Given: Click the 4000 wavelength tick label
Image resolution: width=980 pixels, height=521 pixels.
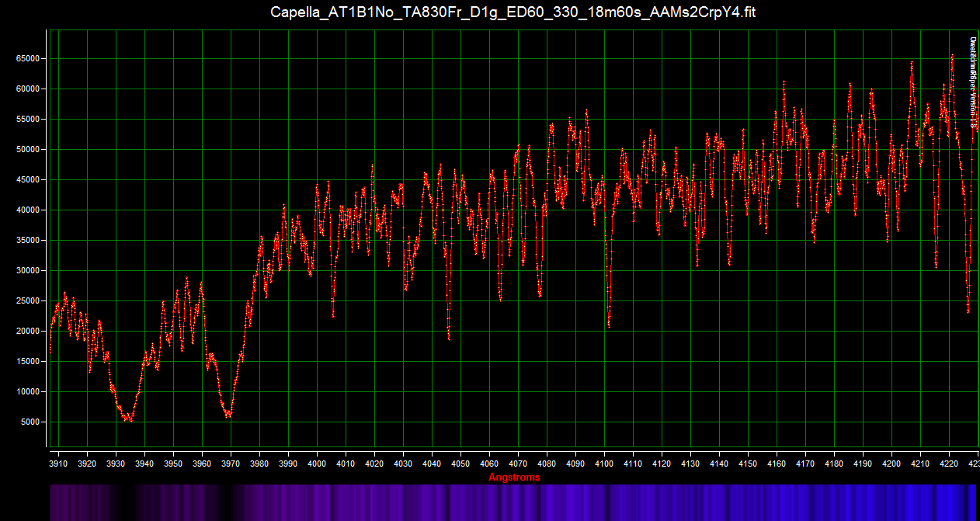Looking at the screenshot, I should [x=317, y=464].
